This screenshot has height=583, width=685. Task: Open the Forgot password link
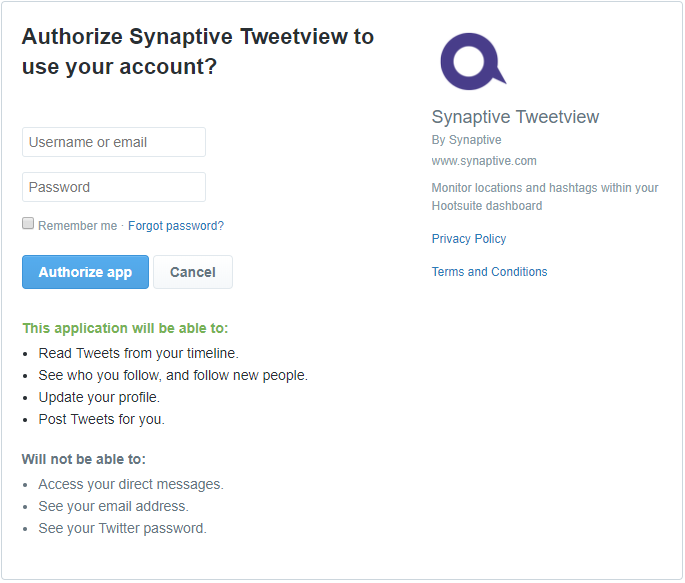pos(176,226)
